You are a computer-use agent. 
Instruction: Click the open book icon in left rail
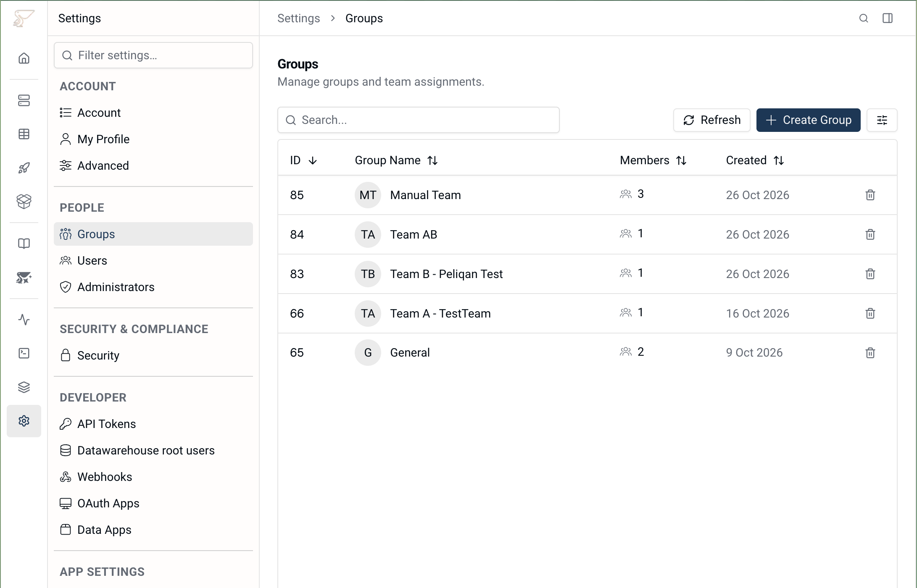(24, 244)
